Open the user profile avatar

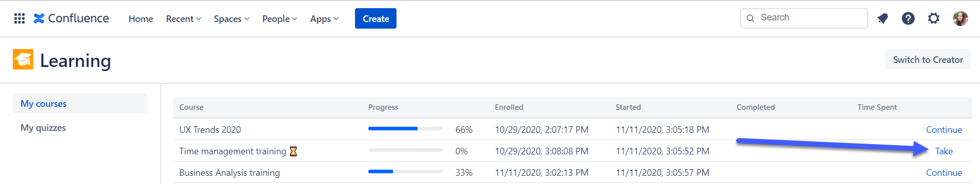click(x=961, y=18)
